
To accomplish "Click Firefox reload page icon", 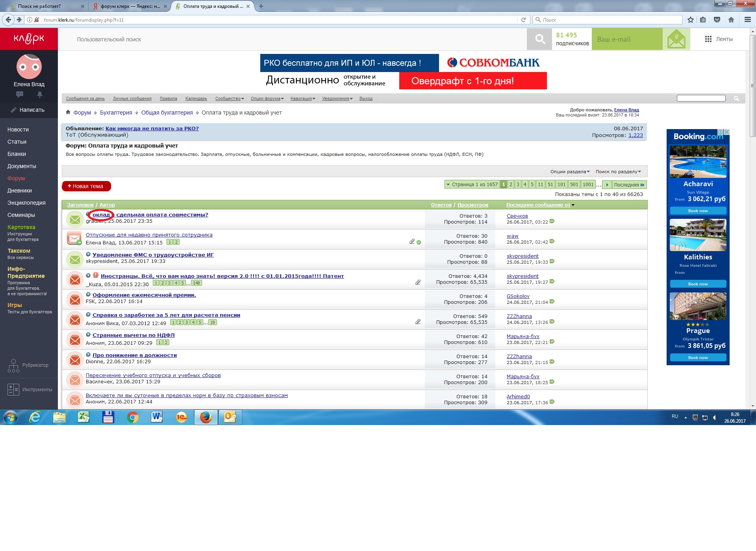I will [x=523, y=20].
